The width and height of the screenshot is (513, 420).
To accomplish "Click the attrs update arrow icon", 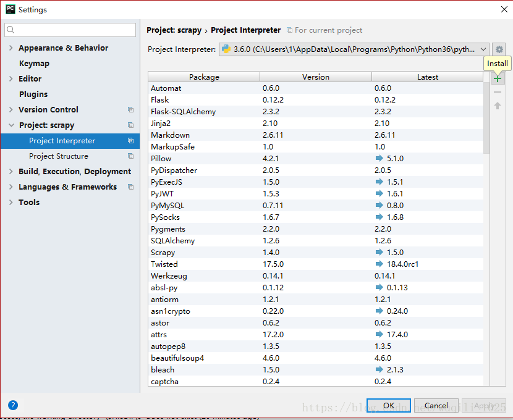I will click(x=379, y=334).
